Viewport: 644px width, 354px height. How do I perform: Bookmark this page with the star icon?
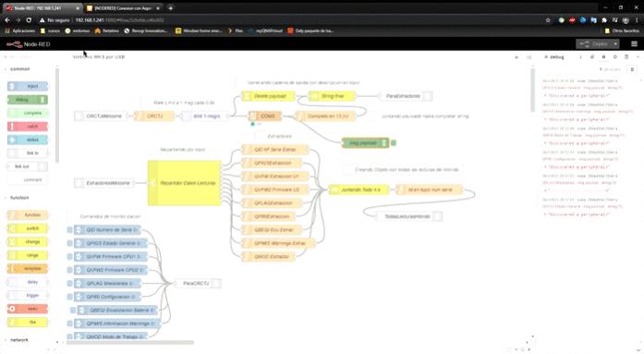pyautogui.click(x=548, y=19)
